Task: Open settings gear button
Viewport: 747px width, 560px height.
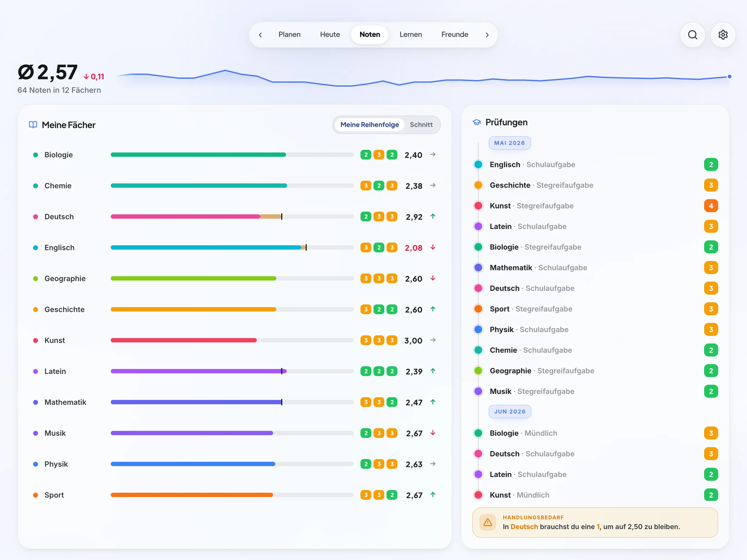Action: coord(723,35)
